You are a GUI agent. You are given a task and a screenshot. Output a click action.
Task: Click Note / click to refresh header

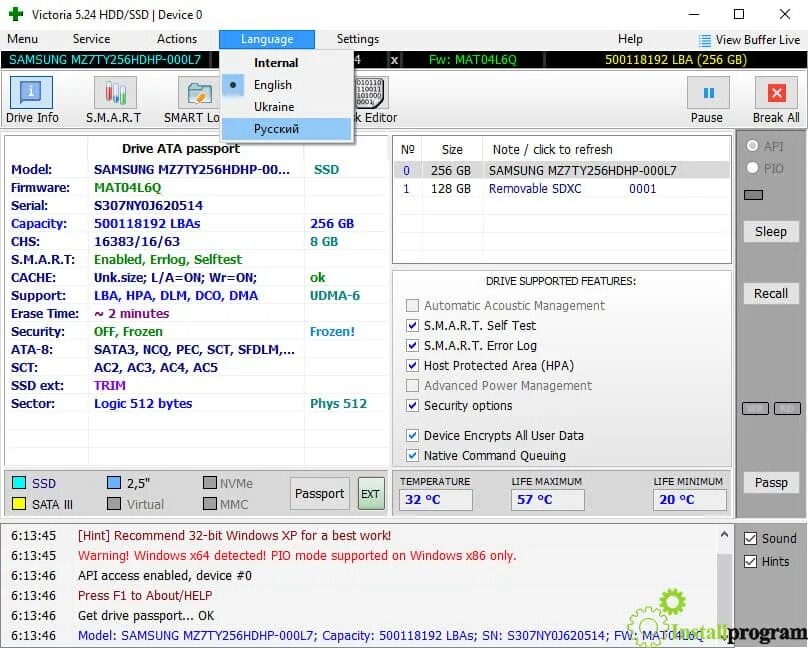552,150
